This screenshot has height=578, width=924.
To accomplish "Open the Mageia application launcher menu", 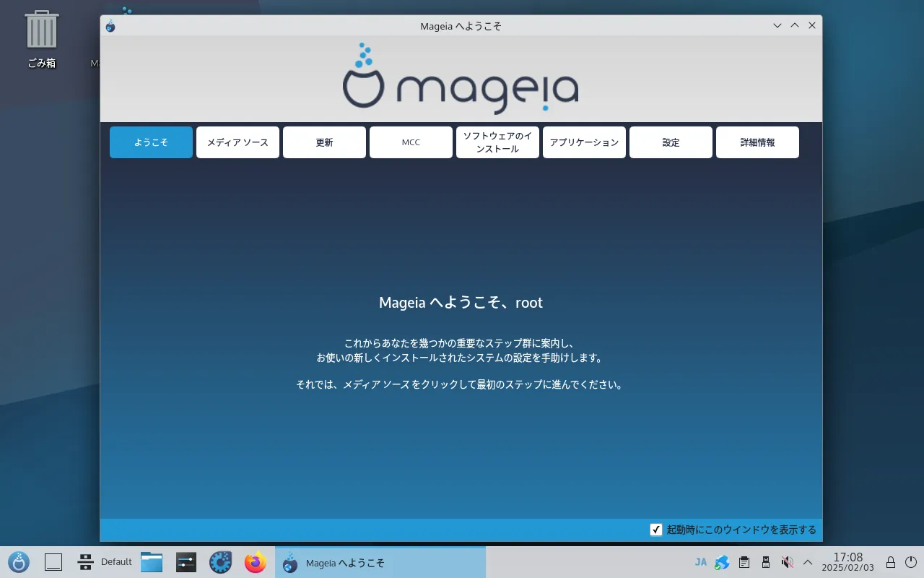I will click(19, 562).
